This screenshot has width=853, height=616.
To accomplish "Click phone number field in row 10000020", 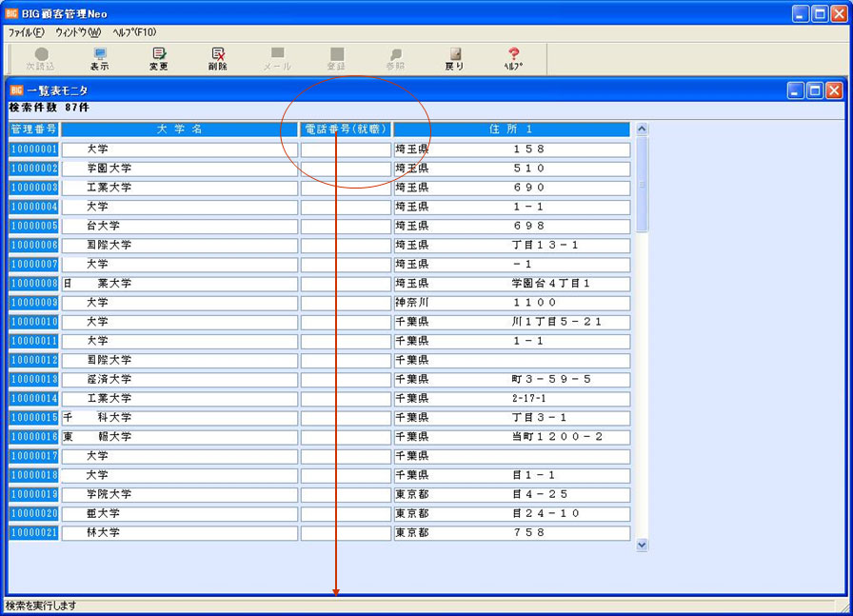I will pyautogui.click(x=346, y=514).
